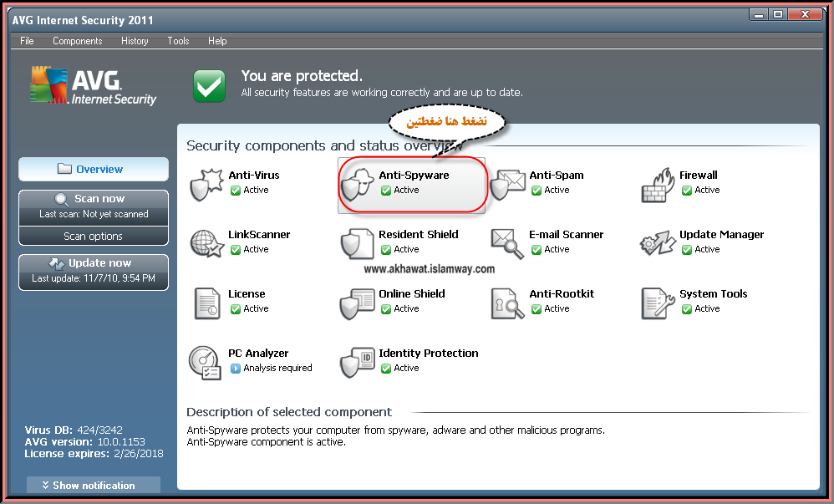834x504 pixels.
Task: Click 'Anti-Spyware component is active.' text
Action: pyautogui.click(x=266, y=442)
